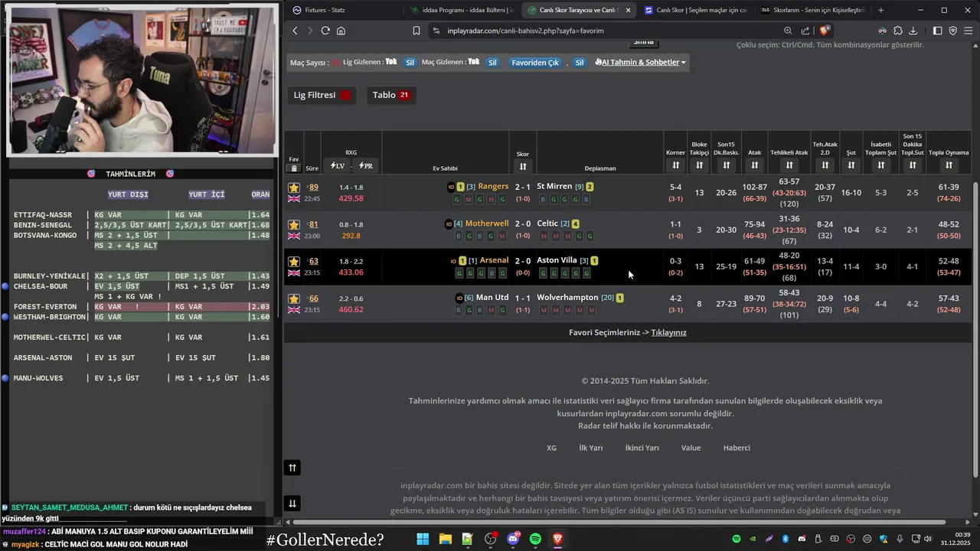Open AI Tahmin & Sohbetler dropdown
The height and width of the screenshot is (551, 980).
(x=641, y=62)
